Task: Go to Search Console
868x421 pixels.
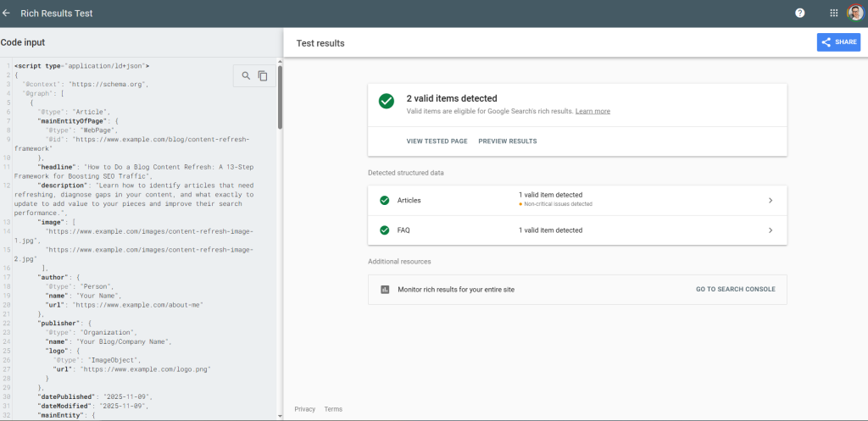Action: tap(736, 290)
